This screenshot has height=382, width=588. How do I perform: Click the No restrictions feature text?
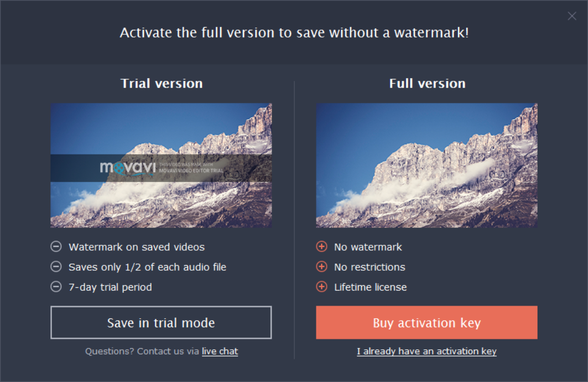(370, 267)
